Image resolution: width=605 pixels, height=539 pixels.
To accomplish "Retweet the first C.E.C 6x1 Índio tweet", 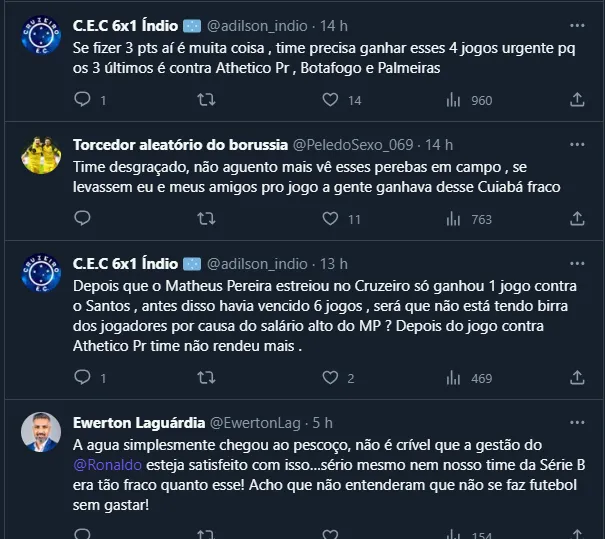I will (x=206, y=100).
